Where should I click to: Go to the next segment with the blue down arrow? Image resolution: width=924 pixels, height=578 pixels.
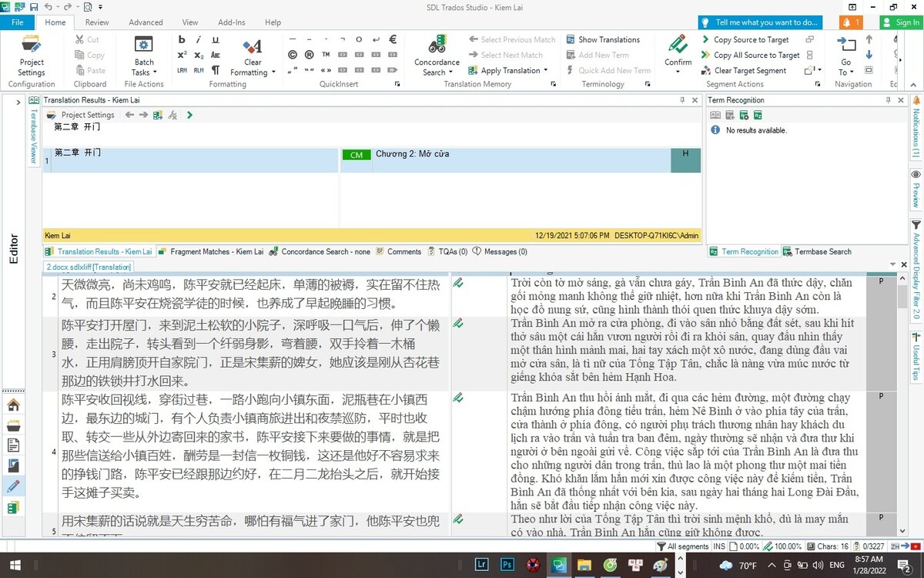(869, 55)
